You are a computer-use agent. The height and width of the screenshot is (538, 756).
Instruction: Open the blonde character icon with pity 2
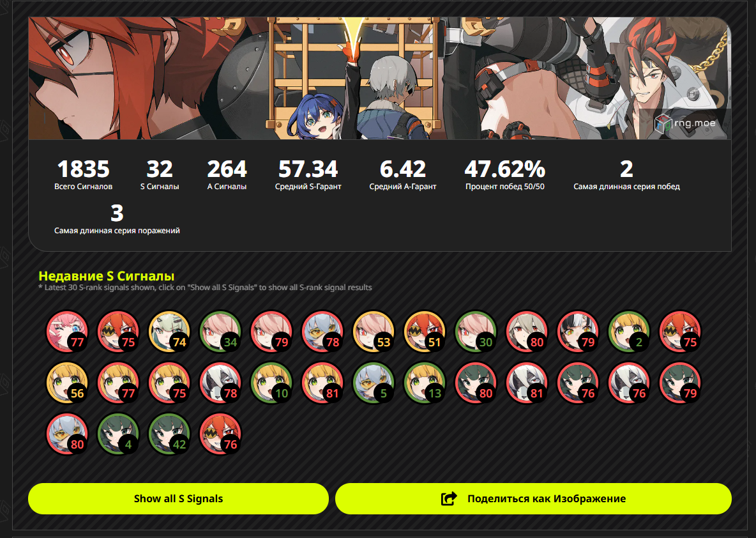click(x=629, y=332)
